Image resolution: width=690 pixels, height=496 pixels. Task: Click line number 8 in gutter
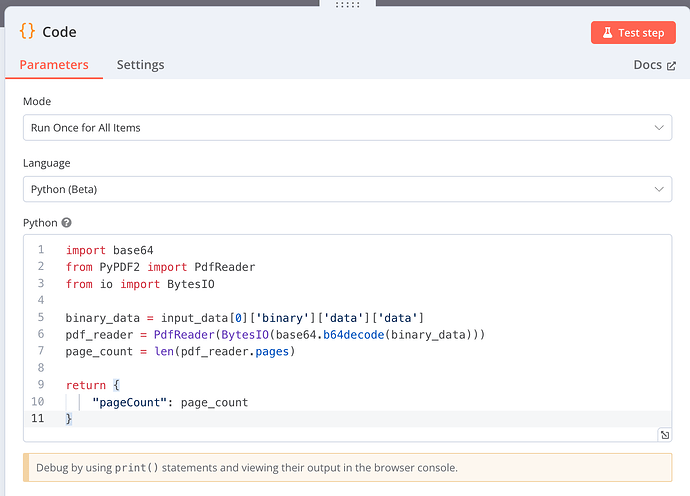tap(40, 367)
